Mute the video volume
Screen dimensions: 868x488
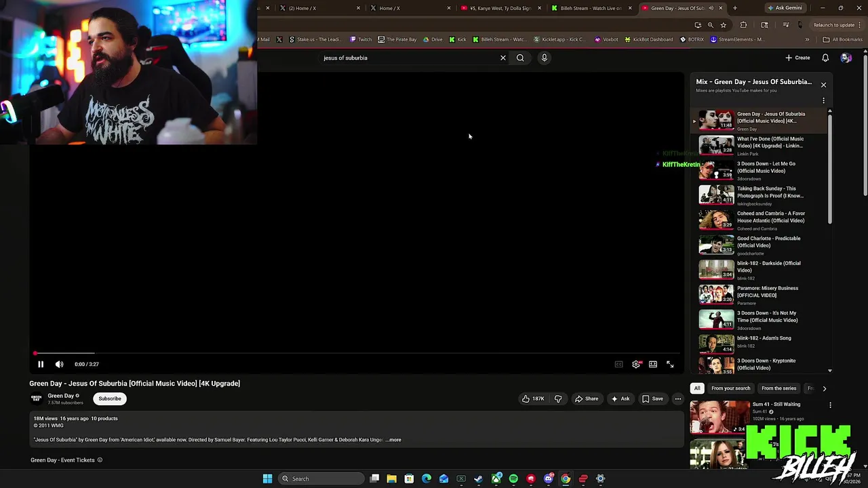click(x=59, y=365)
